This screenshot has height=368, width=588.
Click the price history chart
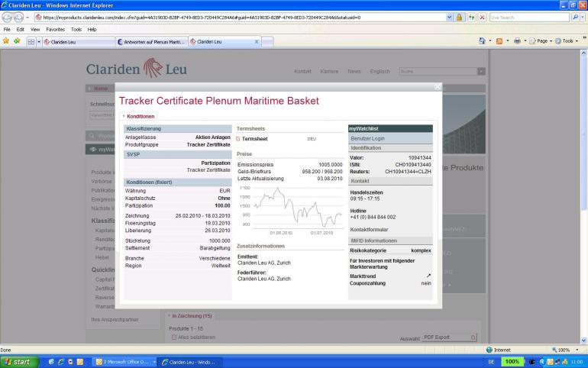click(x=291, y=210)
